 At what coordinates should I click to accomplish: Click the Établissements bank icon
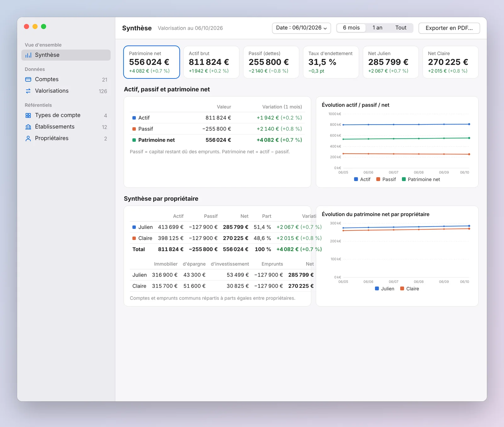click(x=28, y=127)
